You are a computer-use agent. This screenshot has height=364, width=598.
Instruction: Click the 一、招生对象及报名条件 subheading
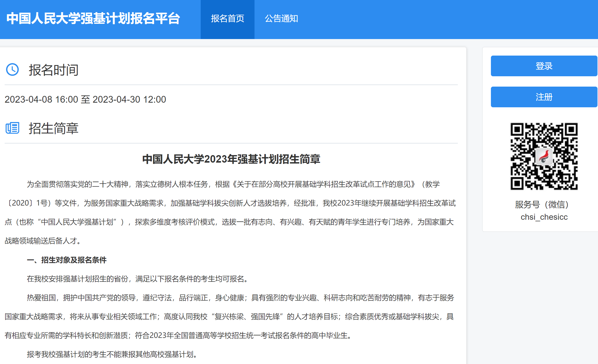point(67,260)
